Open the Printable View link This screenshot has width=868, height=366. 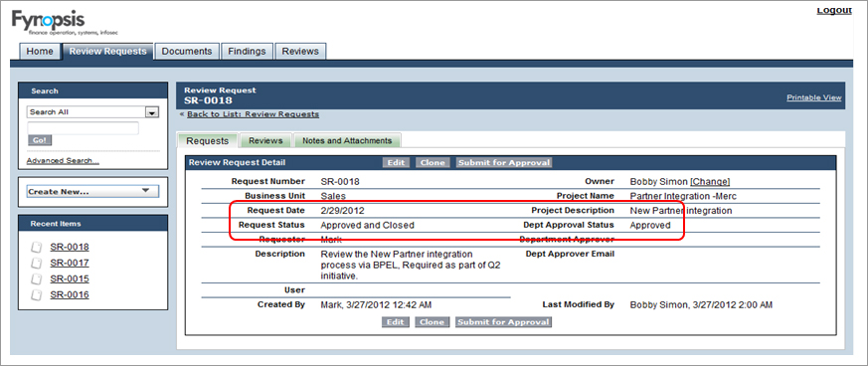(813, 97)
